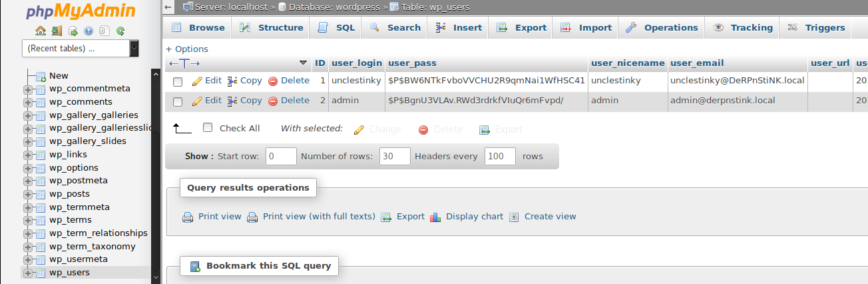Edit the admin row

click(207, 101)
